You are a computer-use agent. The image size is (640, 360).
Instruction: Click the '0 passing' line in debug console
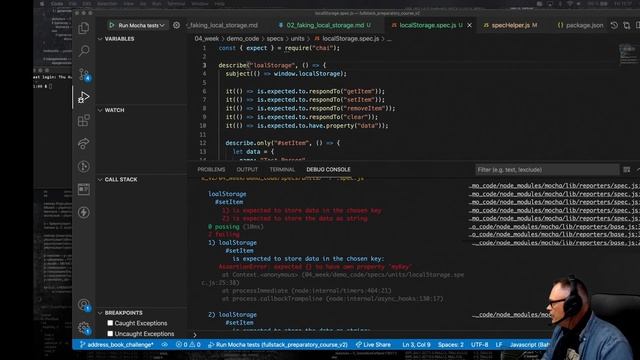236,227
